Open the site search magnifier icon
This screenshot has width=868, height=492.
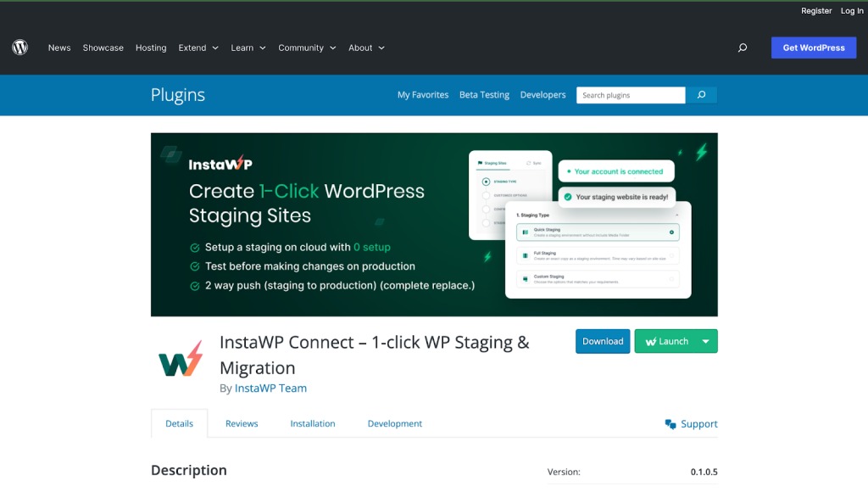(743, 48)
